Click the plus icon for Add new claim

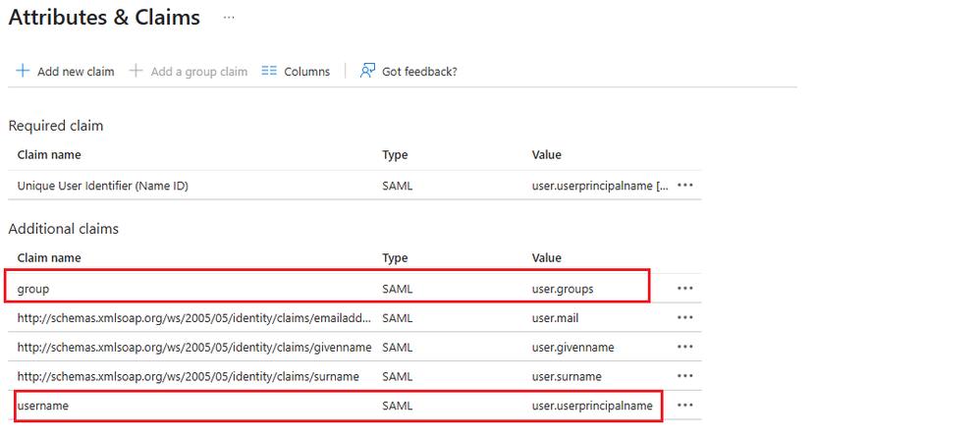tap(23, 71)
